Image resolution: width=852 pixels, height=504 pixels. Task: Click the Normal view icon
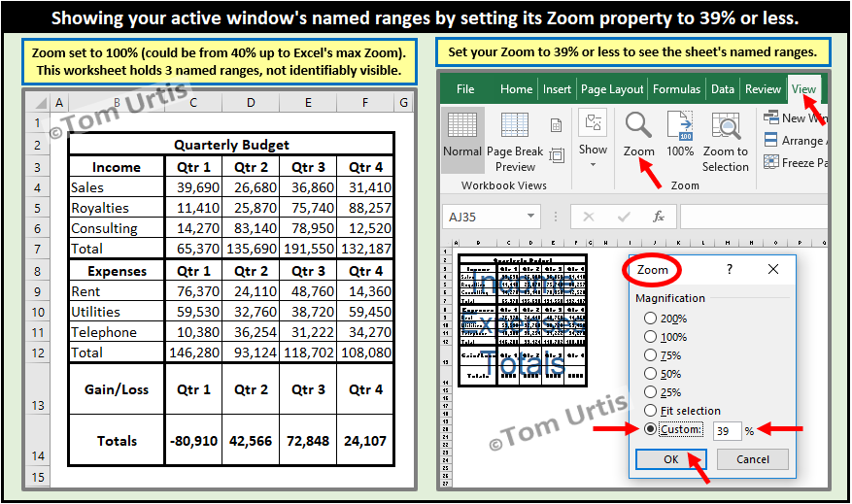(462, 126)
